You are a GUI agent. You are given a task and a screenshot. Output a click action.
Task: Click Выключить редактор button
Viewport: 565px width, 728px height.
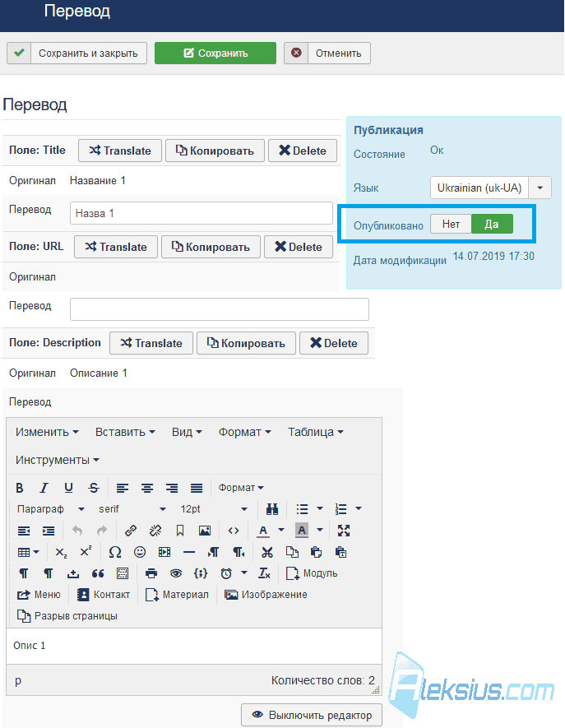[x=312, y=715]
